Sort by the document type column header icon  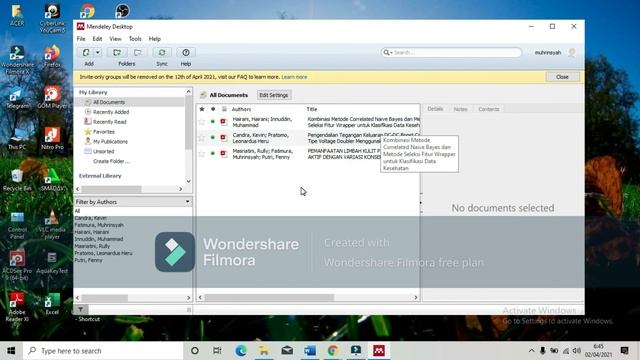click(x=224, y=109)
